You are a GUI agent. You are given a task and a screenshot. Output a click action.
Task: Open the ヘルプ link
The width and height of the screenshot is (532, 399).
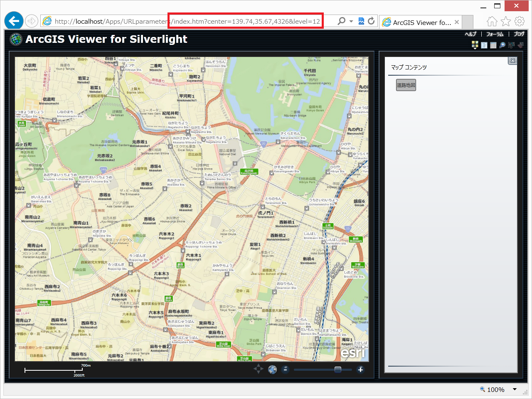tap(471, 34)
